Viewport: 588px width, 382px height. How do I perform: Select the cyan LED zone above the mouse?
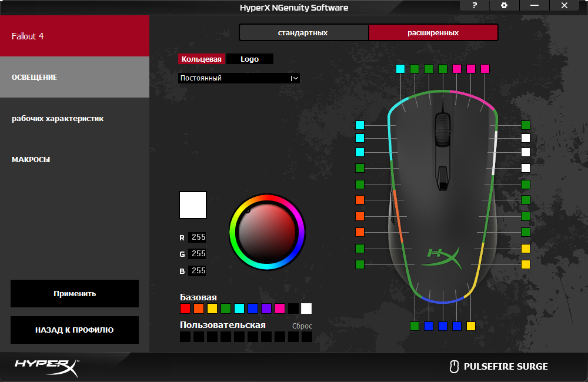pos(400,69)
